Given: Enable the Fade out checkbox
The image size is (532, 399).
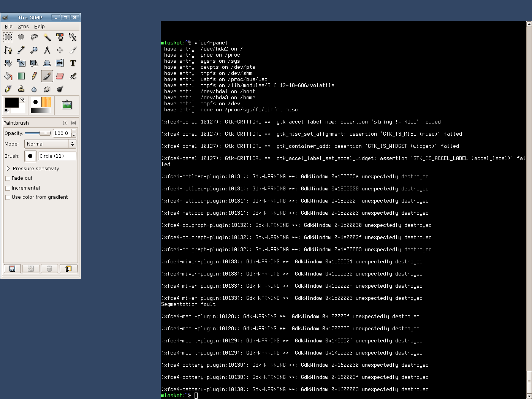Looking at the screenshot, I should (8, 178).
